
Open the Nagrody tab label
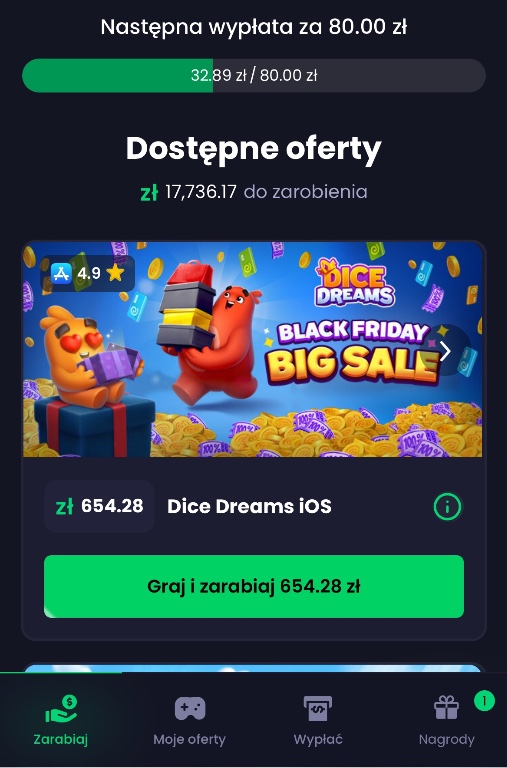[447, 739]
